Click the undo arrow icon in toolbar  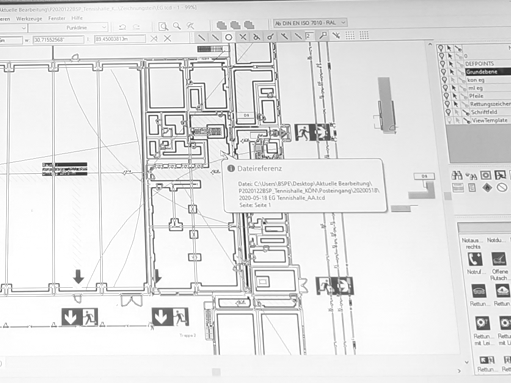122,27
